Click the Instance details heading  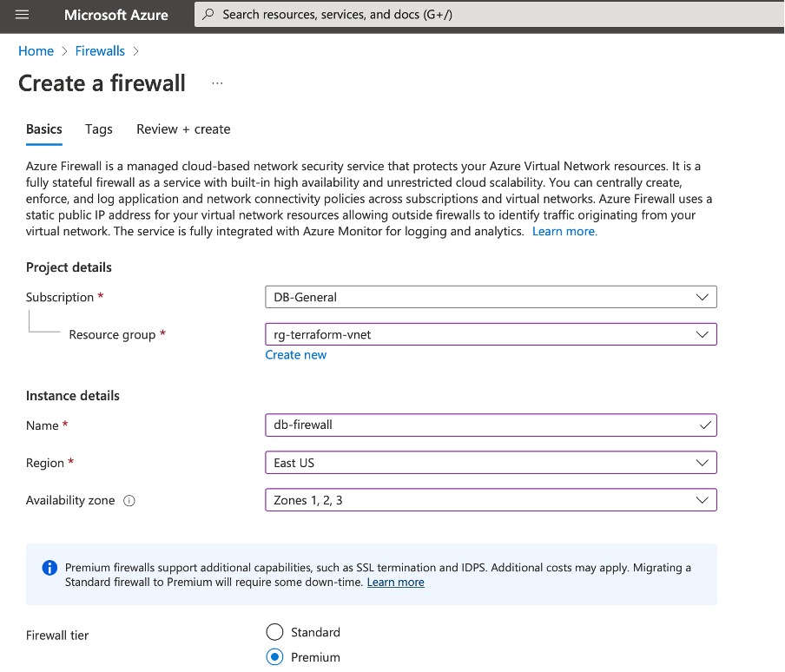[73, 396]
